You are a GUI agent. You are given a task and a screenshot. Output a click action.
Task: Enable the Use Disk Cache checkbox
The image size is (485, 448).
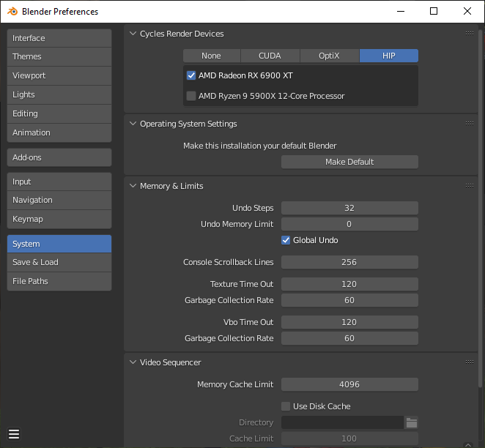tap(286, 406)
